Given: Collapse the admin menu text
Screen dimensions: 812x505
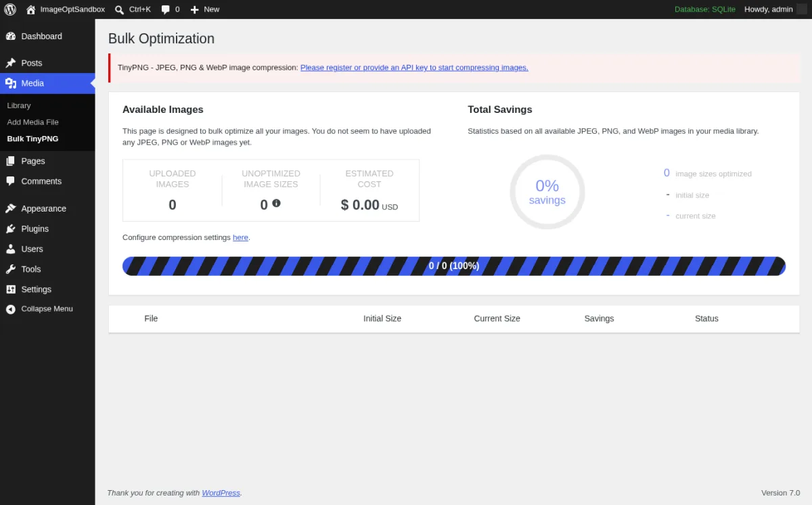Looking at the screenshot, I should tap(47, 309).
